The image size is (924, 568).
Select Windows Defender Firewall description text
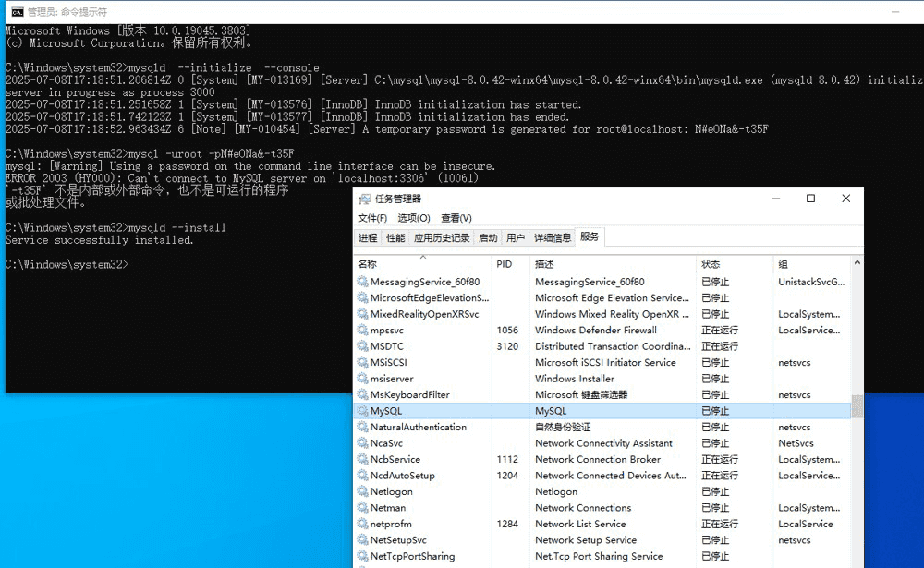coord(596,330)
